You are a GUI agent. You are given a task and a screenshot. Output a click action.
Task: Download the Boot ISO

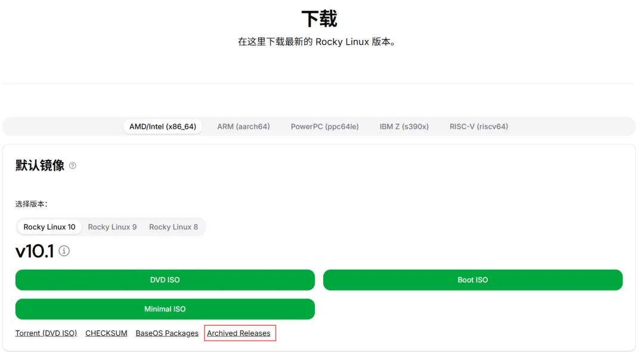[473, 280]
